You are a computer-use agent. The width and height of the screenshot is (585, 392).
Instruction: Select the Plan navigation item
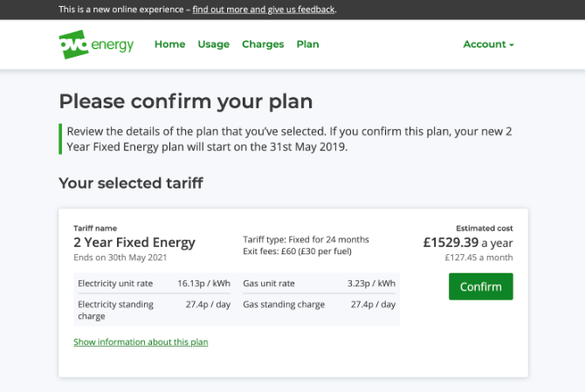pyautogui.click(x=308, y=45)
